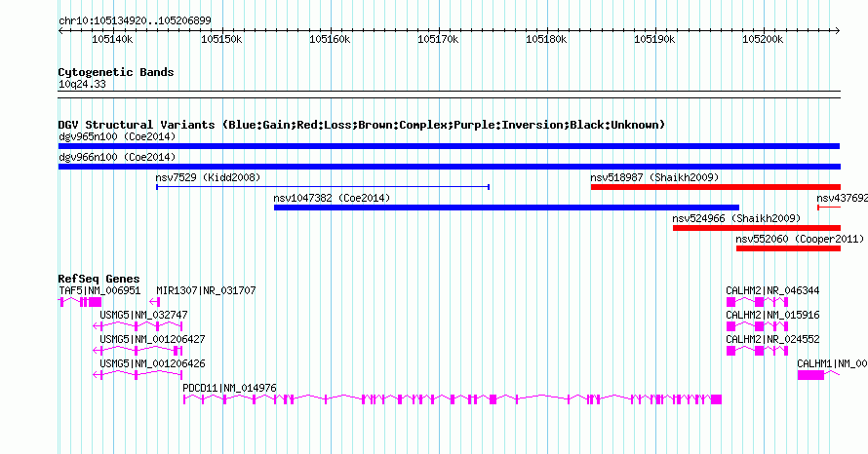Click the dgv965n100 (Coe2014) blue gain bar
Viewport: 868px width, 454px height.
tap(449, 146)
